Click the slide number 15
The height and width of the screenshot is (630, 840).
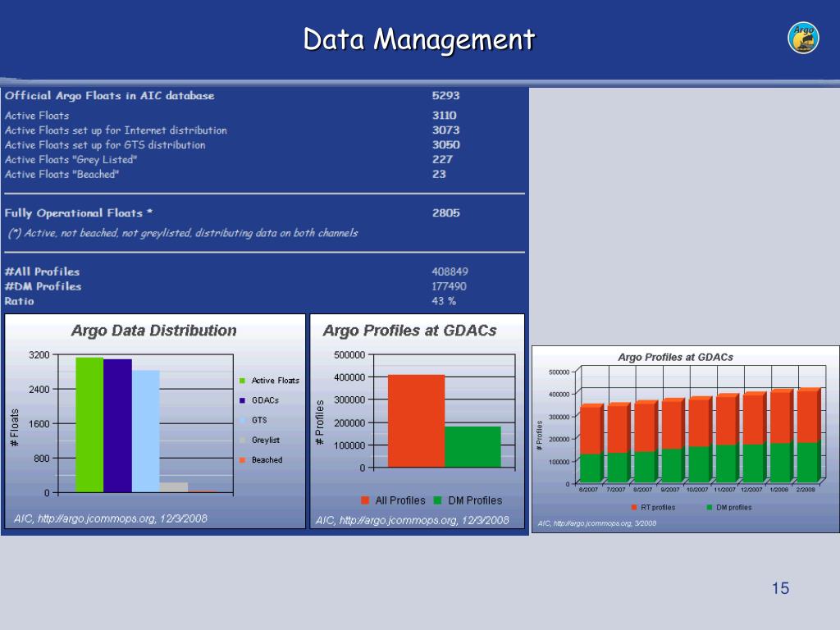pos(780,588)
